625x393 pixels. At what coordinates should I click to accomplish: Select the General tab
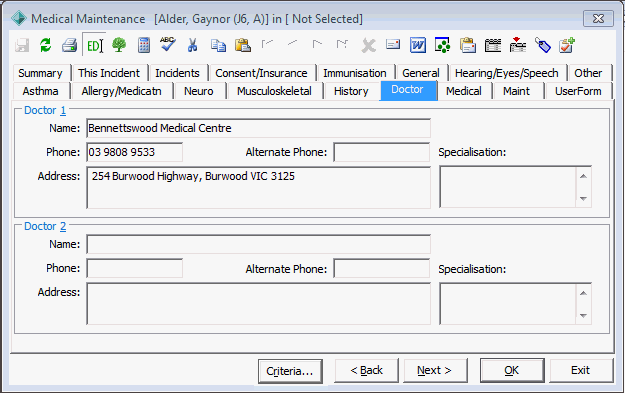pos(421,73)
